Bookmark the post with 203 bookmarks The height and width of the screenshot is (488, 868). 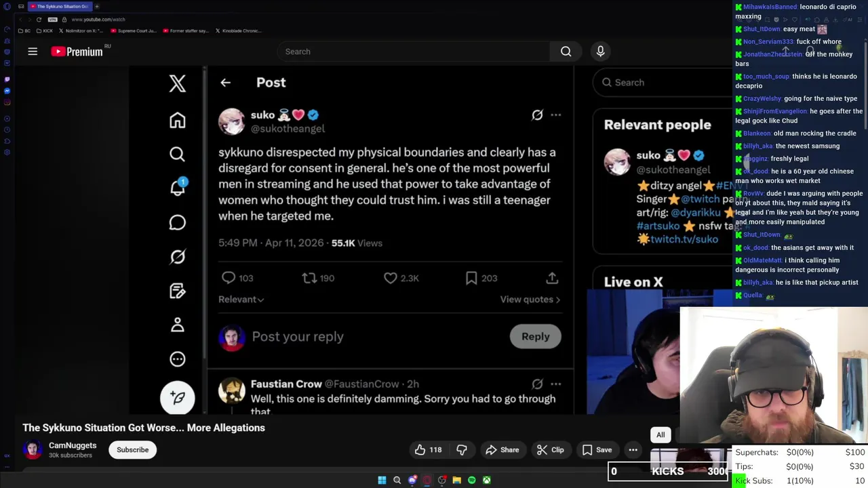tap(481, 278)
